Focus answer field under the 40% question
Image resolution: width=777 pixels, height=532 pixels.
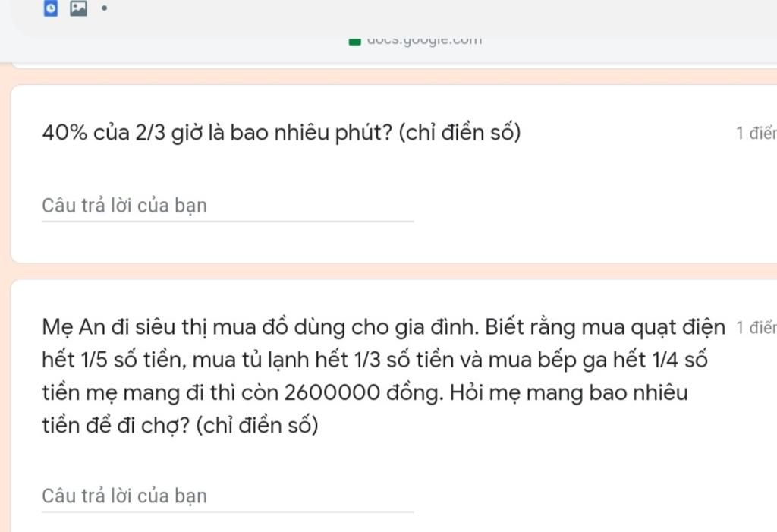coord(228,206)
